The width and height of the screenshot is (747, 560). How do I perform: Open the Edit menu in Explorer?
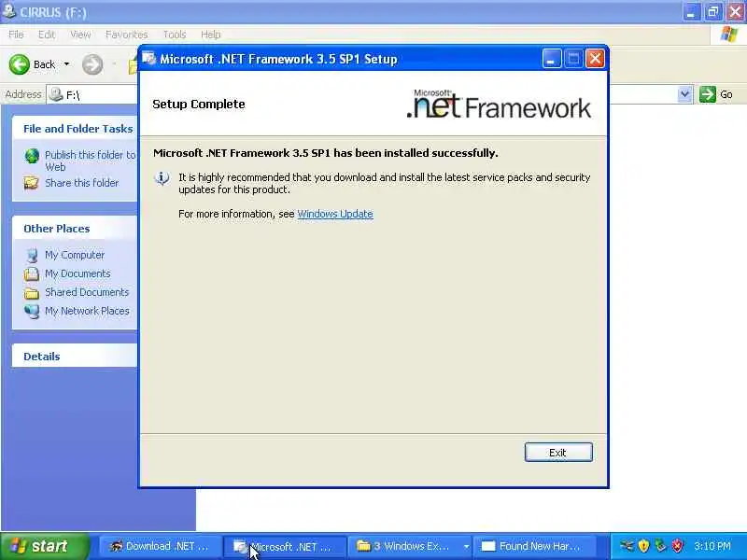click(46, 35)
